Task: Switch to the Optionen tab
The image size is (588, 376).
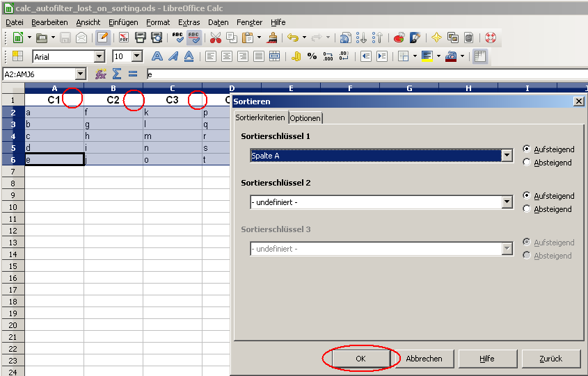Action: tap(305, 118)
